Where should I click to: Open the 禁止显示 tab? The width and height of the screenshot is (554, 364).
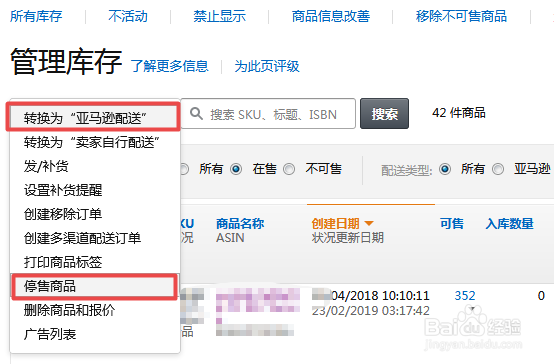click(219, 16)
